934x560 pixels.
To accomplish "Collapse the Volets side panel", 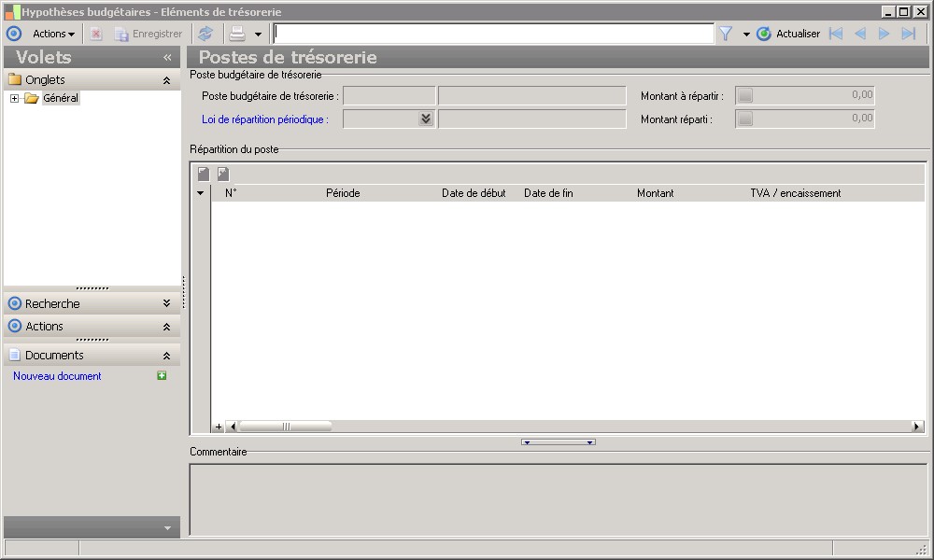I will (x=167, y=57).
